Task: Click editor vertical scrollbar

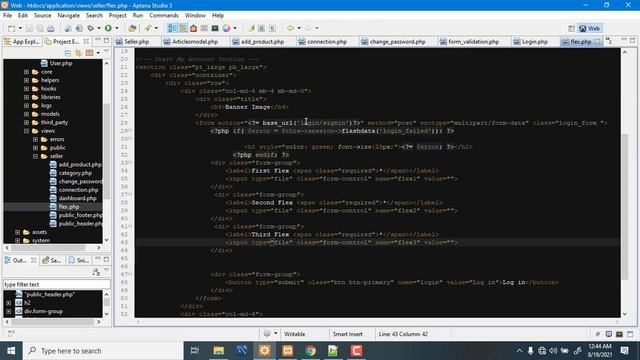Action: click(x=624, y=207)
